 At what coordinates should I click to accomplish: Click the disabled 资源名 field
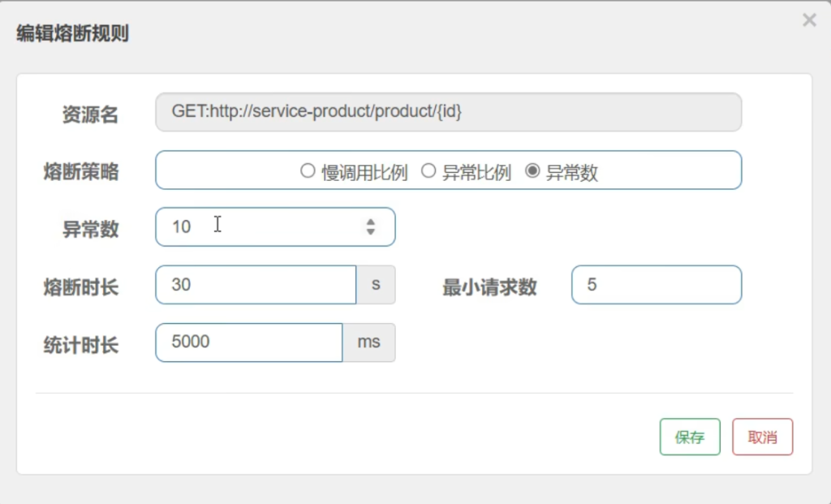448,112
